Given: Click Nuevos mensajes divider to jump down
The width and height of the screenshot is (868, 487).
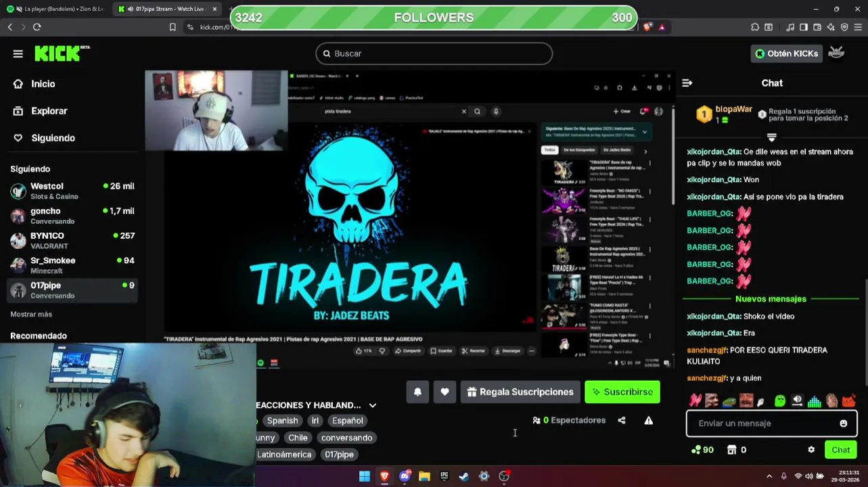Looking at the screenshot, I should tap(771, 299).
